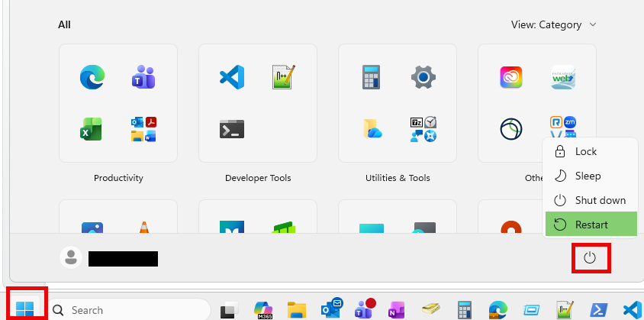Open Notepad++ from the taskbar
This screenshot has height=320, width=644.
tap(565, 310)
